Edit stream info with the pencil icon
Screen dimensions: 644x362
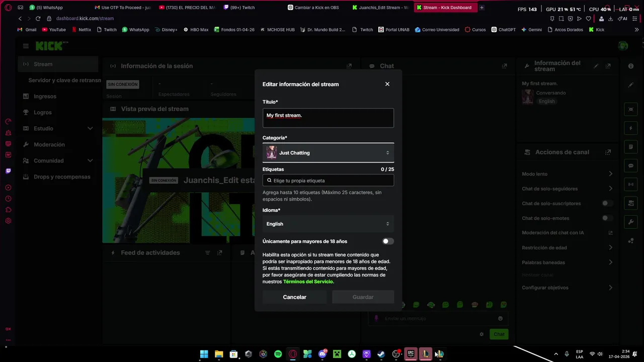pos(596,66)
